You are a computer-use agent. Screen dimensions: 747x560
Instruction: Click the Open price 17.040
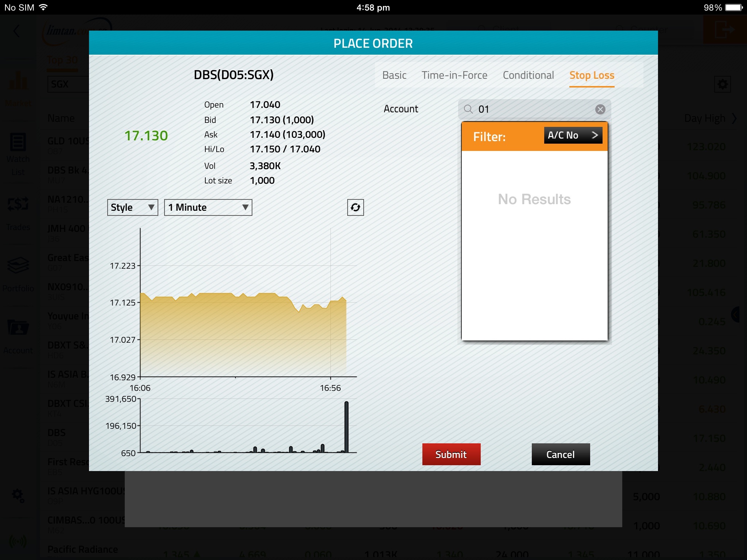click(265, 105)
